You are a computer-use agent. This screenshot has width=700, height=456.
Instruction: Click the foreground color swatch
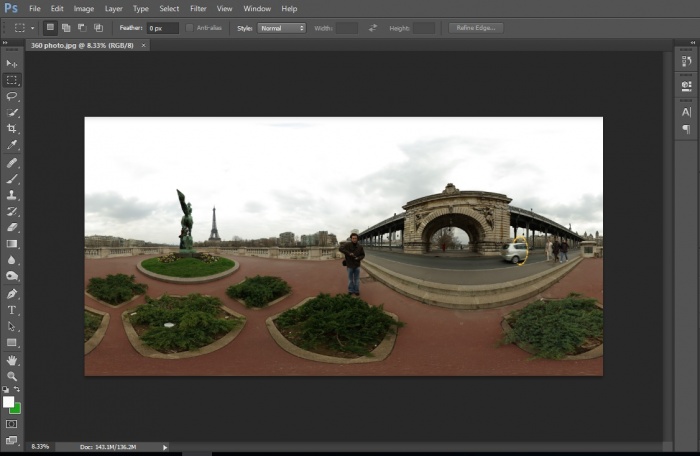[x=9, y=402]
